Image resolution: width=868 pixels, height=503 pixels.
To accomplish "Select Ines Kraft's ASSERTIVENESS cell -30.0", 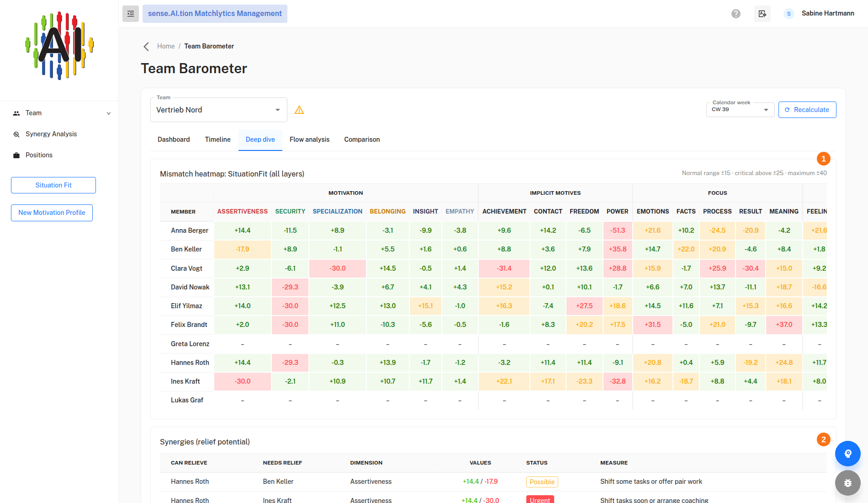I will pyautogui.click(x=243, y=381).
